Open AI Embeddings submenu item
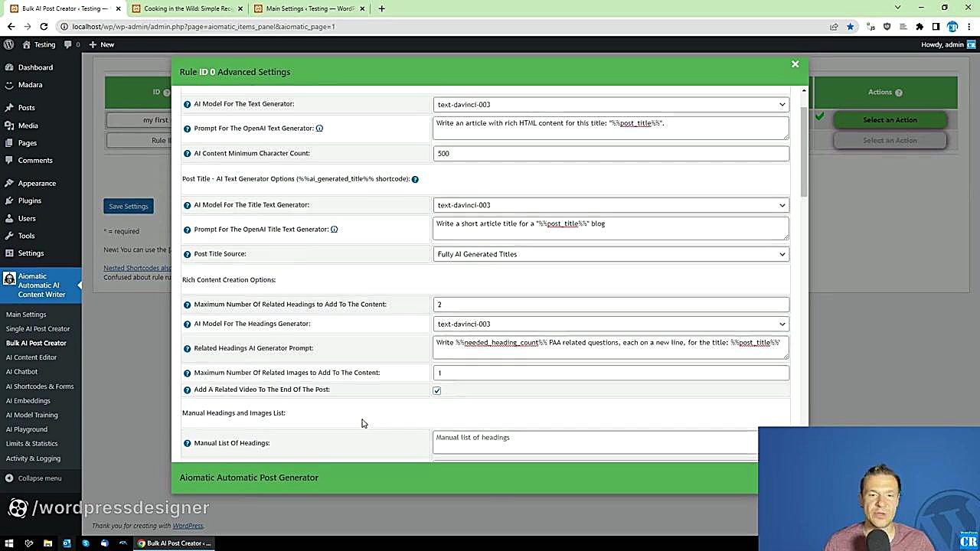This screenshot has height=551, width=980. point(28,401)
